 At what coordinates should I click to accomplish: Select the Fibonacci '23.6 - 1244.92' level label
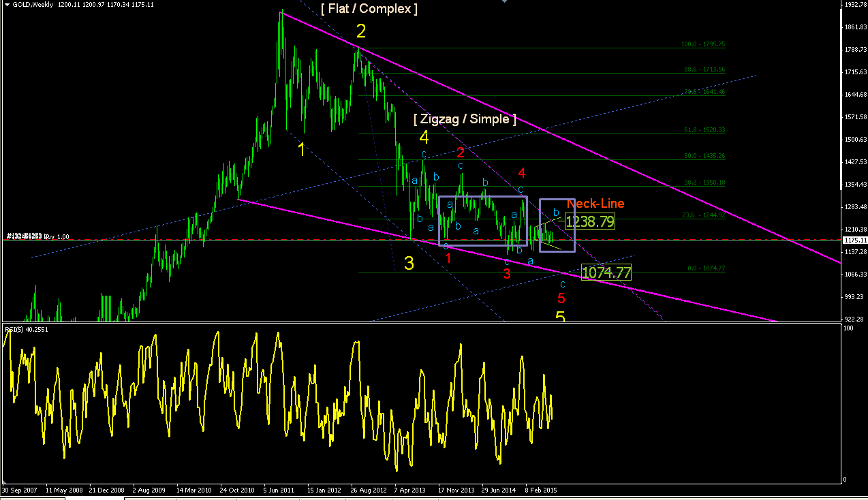coord(704,215)
